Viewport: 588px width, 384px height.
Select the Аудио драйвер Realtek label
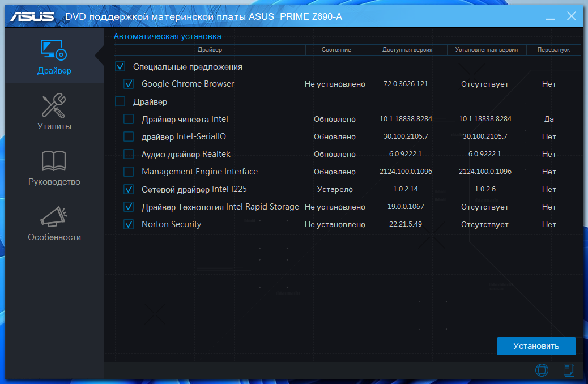(186, 154)
